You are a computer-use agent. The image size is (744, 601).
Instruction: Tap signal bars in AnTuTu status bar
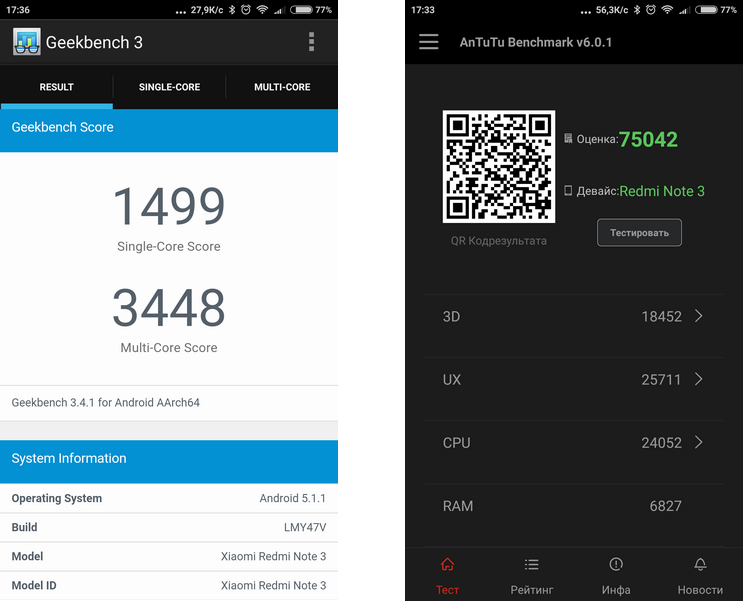click(x=684, y=10)
